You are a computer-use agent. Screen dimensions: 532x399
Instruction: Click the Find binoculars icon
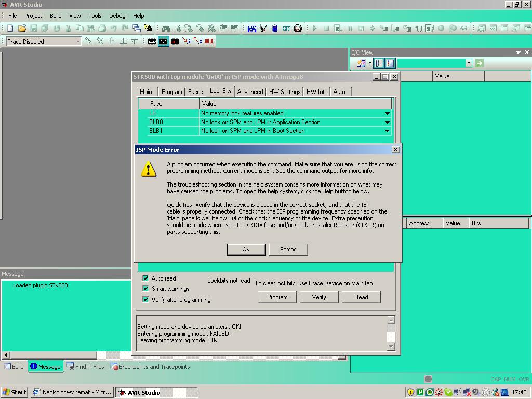166,29
